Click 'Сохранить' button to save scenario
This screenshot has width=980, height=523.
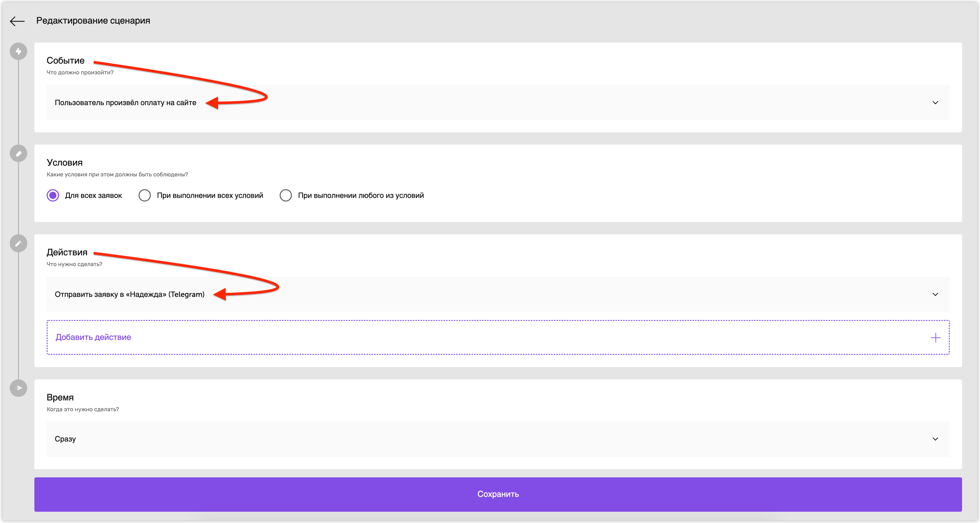[x=498, y=494]
